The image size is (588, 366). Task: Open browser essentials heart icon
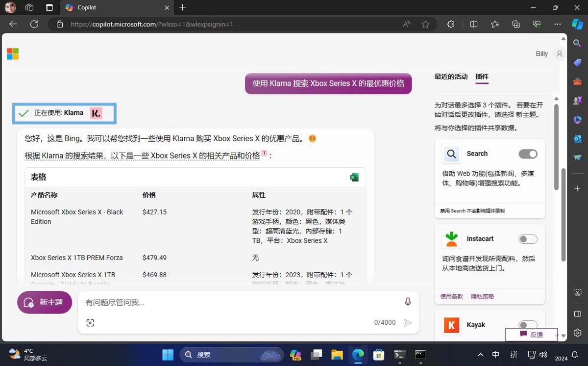[x=537, y=24]
